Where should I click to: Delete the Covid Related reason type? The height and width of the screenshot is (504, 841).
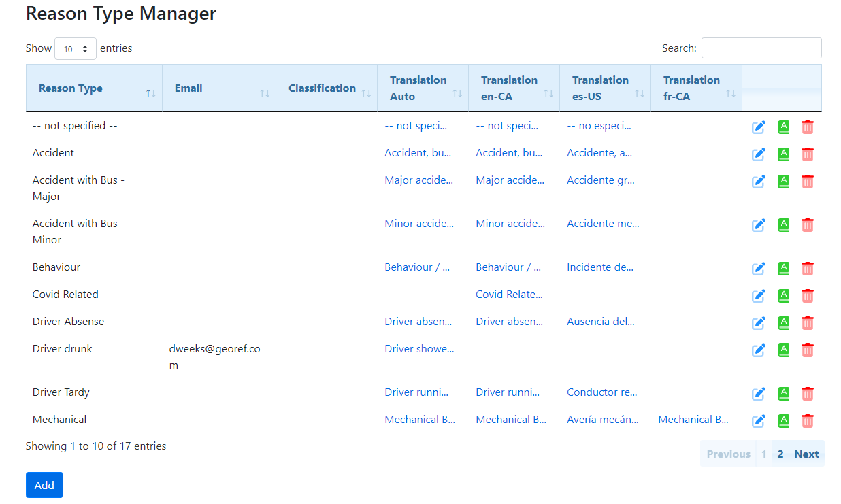[x=807, y=296]
